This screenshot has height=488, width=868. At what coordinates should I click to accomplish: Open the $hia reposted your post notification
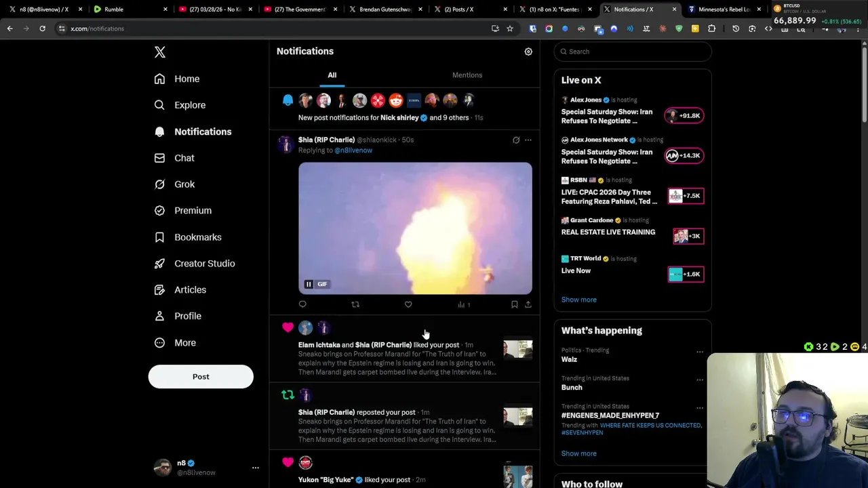pos(405,416)
